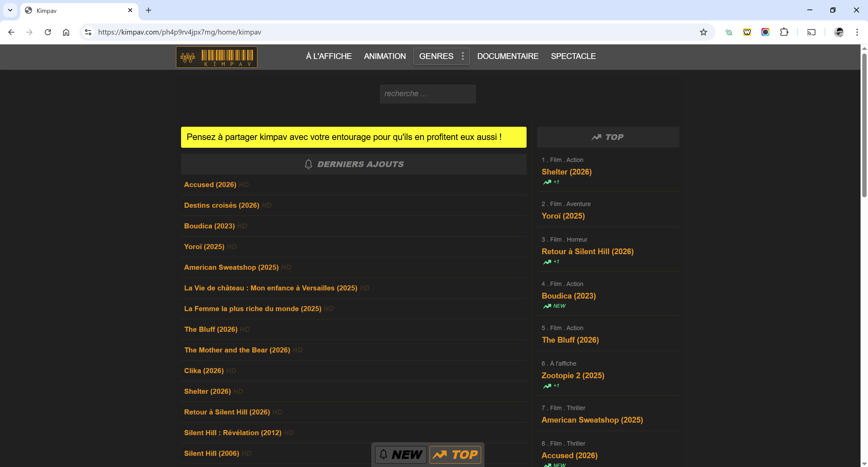This screenshot has height=467, width=868.
Task: Open the tab search chevron
Action: pyautogui.click(x=10, y=10)
